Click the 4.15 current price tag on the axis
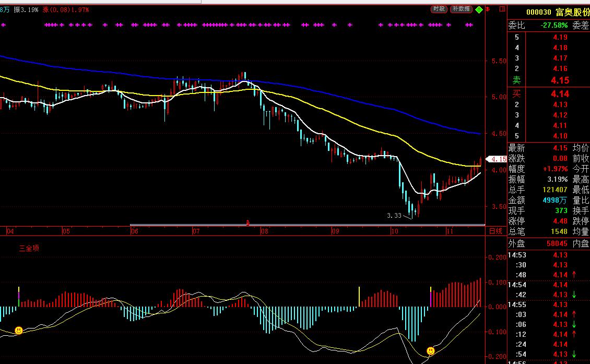This screenshot has width=590, height=364. tap(497, 159)
